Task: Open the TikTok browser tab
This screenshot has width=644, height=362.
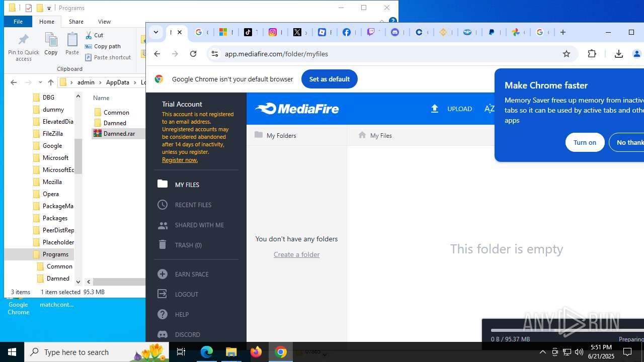Action: click(249, 32)
